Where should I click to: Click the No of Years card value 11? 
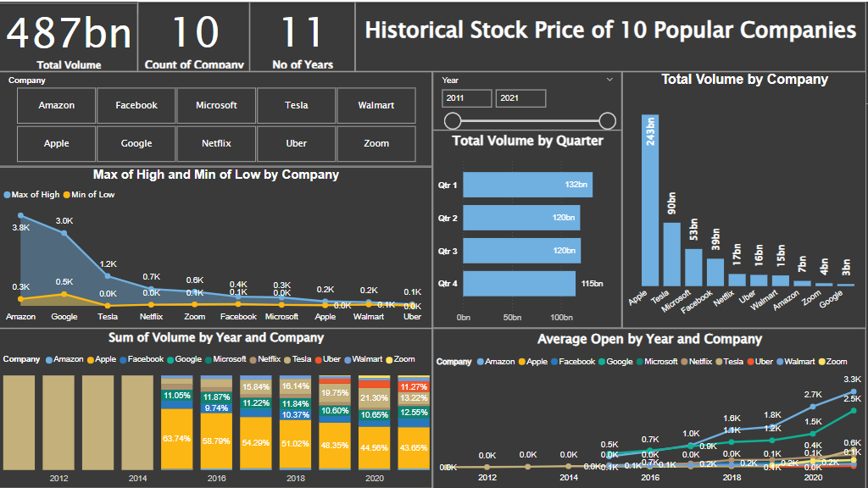pos(302,32)
